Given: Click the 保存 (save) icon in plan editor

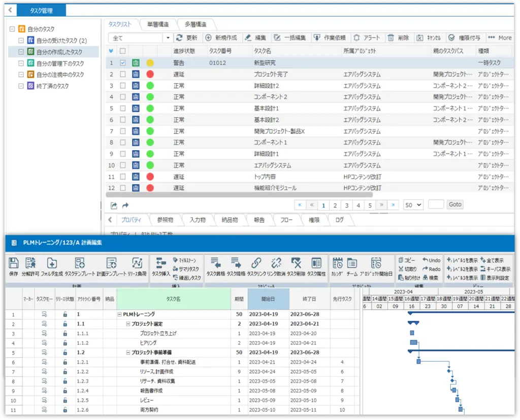Looking at the screenshot, I should click(13, 263).
